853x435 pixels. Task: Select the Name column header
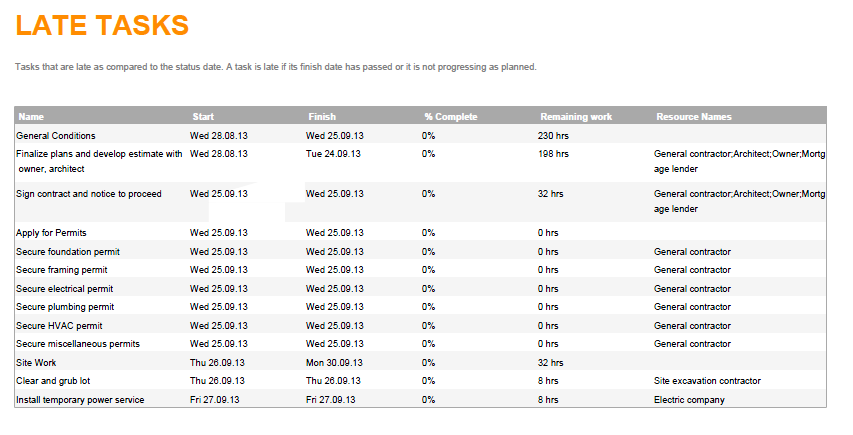pyautogui.click(x=31, y=117)
